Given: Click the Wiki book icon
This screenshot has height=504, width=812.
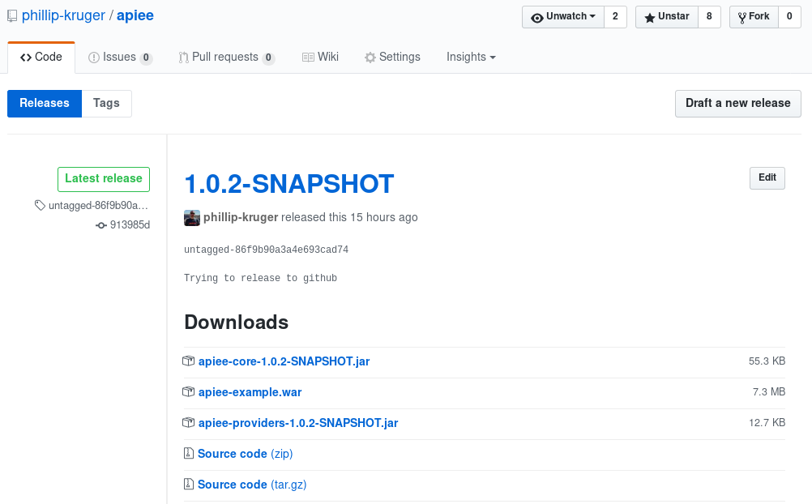Looking at the screenshot, I should point(308,58).
